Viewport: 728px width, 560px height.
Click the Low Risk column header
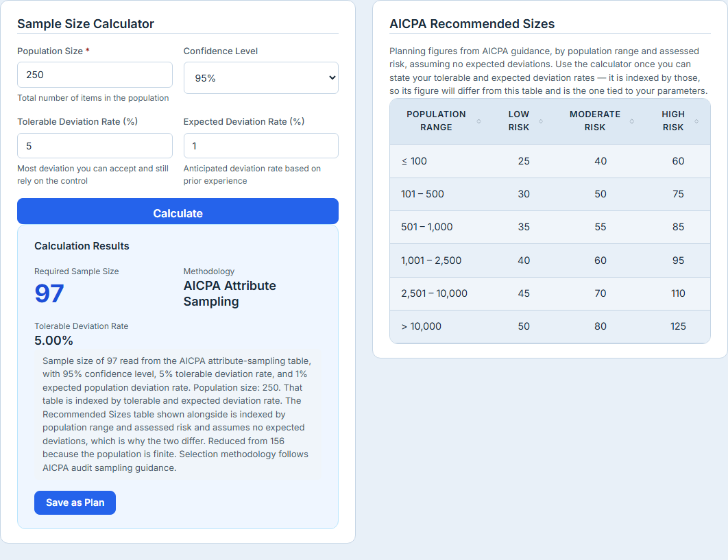524,121
